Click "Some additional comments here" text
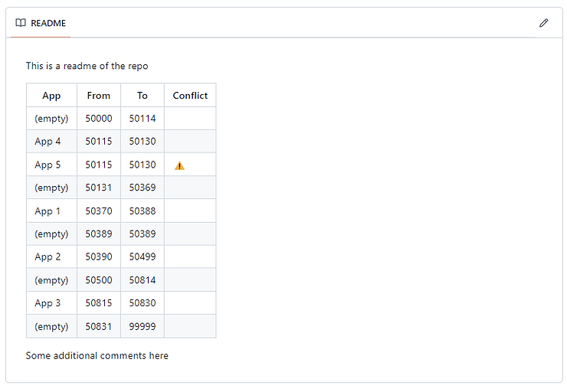The width and height of the screenshot is (567, 392). pos(97,355)
